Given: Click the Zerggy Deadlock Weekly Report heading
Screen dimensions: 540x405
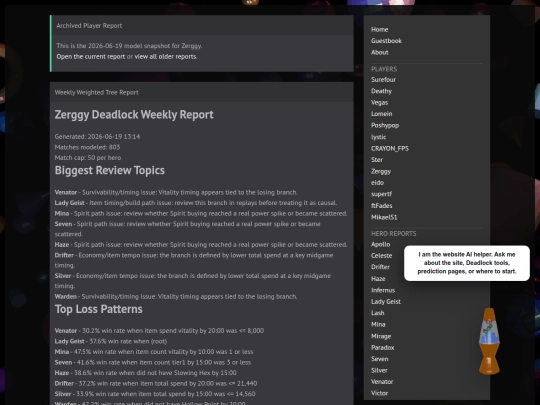Looking at the screenshot, I should 134,114.
